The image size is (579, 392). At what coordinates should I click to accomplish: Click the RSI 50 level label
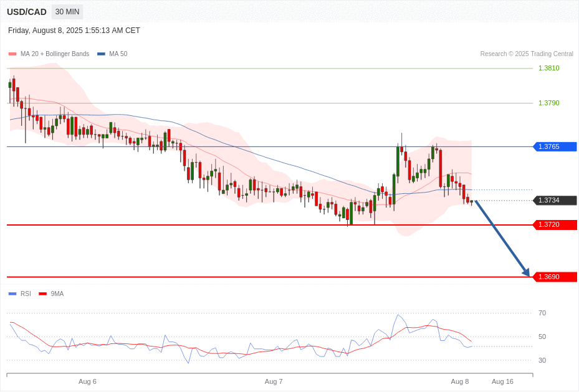pyautogui.click(x=542, y=337)
